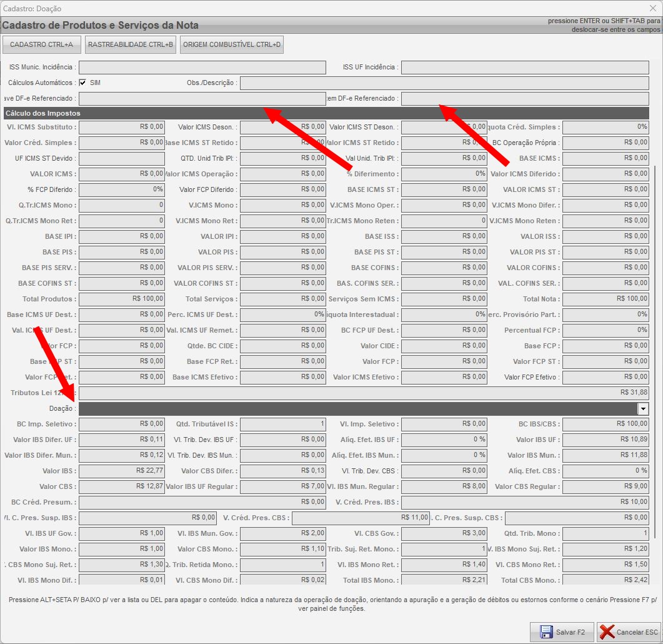663x644 pixels.
Task: Click the Tributos Lei field showing R$ 31,88
Action: pos(363,393)
